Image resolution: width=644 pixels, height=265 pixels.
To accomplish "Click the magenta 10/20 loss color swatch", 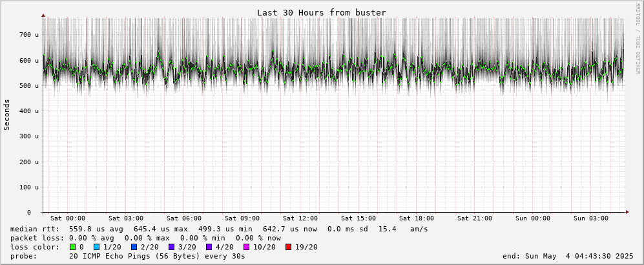I will coord(247,247).
